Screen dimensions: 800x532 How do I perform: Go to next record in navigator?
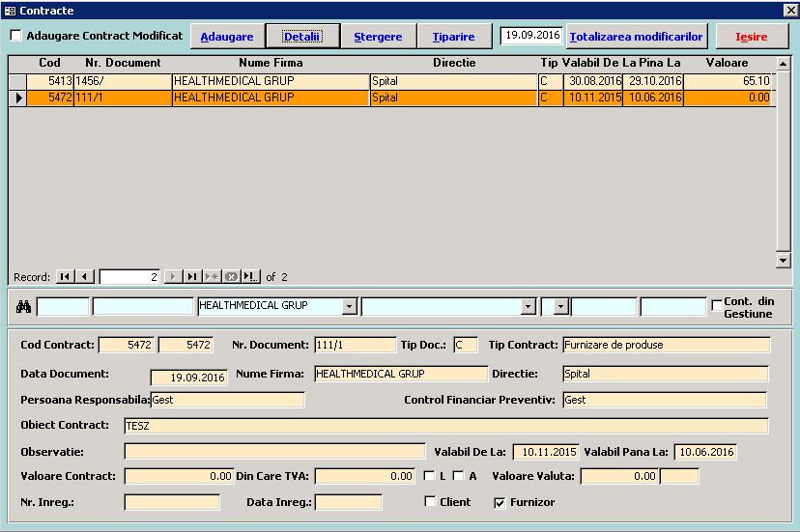click(x=173, y=277)
